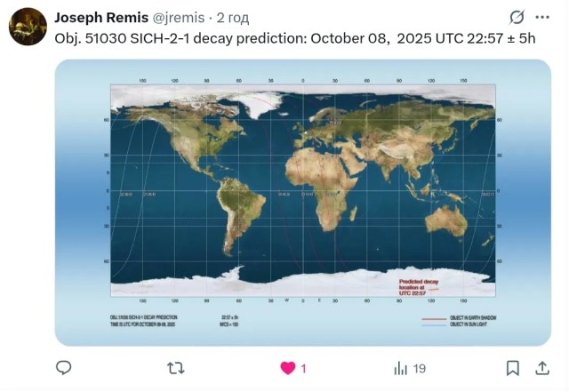Click the Grok explain-post icon
This screenshot has height=392, width=569.
[x=516, y=17]
